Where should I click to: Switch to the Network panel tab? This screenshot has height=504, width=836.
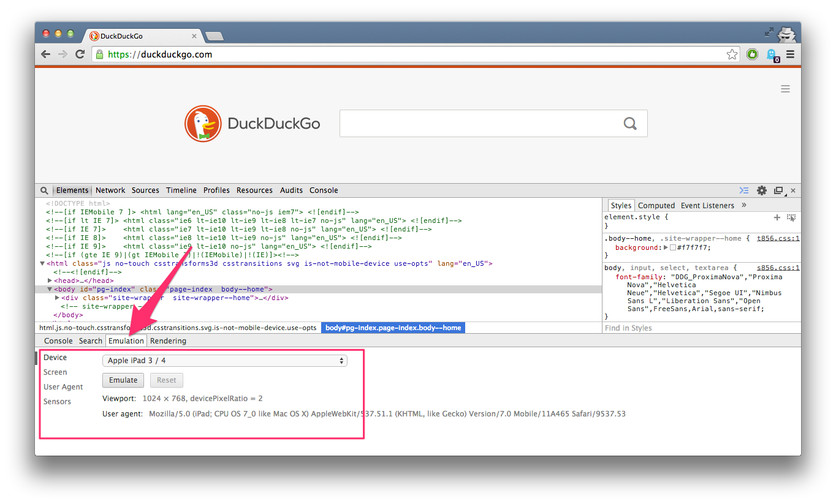110,190
